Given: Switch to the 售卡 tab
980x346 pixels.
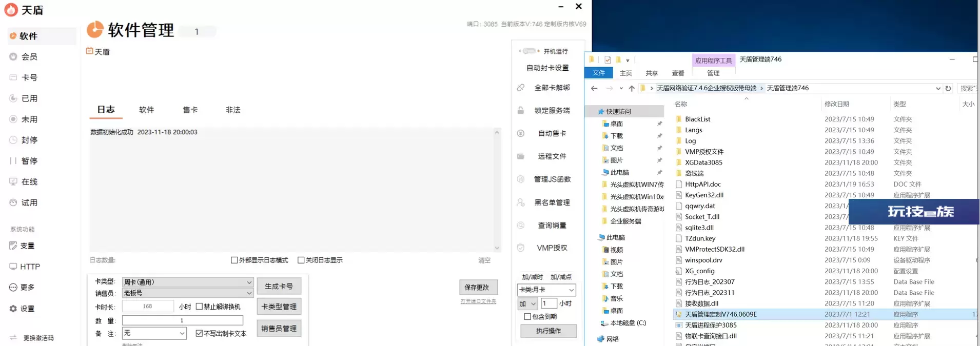Looking at the screenshot, I should click(x=190, y=110).
